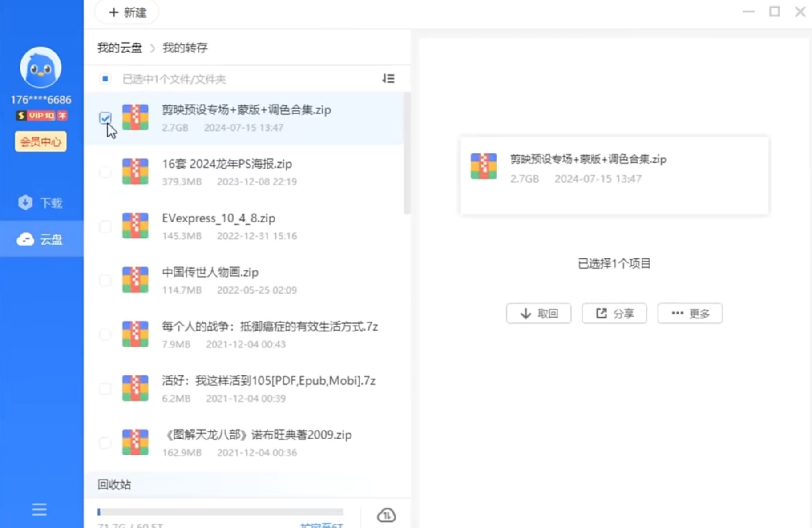Viewport: 812px width, 528px height.
Task: Open the sort order icon
Action: coord(388,79)
